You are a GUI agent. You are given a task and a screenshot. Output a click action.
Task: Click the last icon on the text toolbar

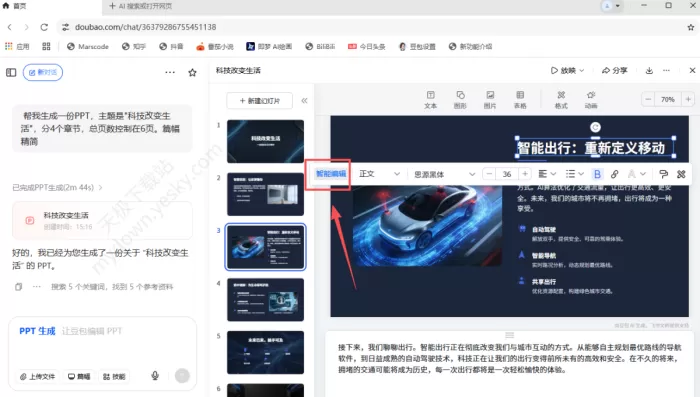(681, 174)
